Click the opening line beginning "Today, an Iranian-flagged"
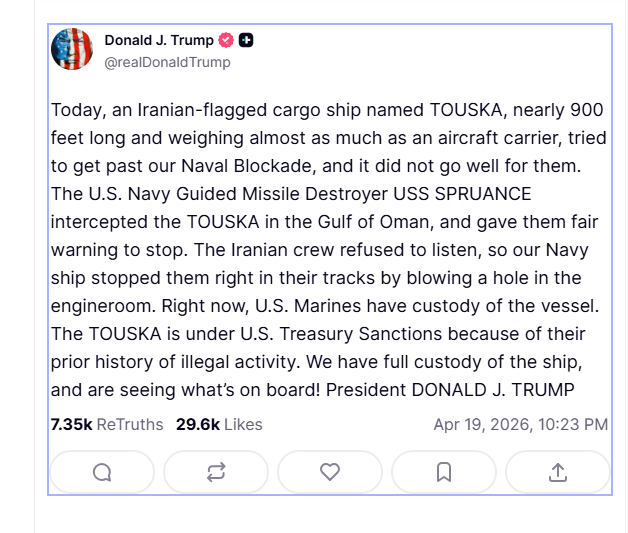 coord(150,109)
